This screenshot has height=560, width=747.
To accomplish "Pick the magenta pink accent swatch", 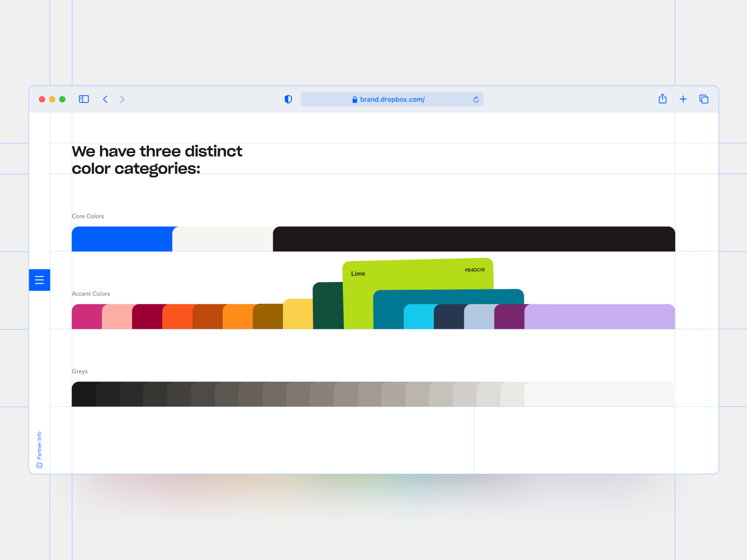I will 87,317.
